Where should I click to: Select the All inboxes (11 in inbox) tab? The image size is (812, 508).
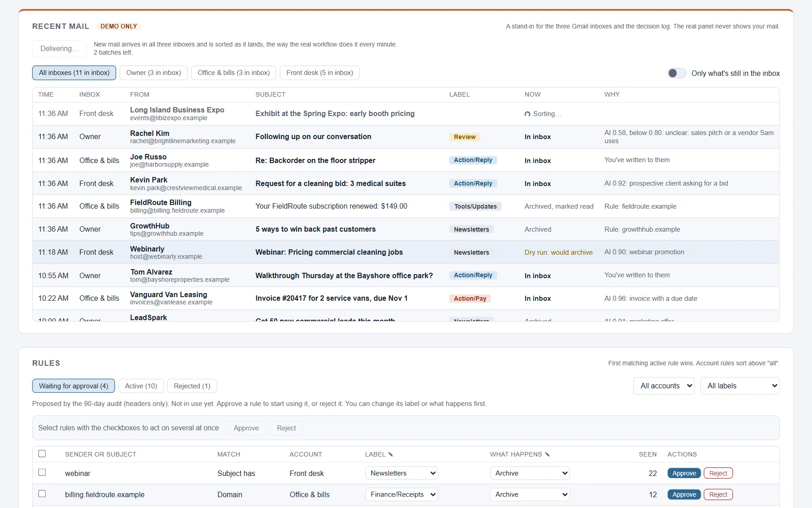(74, 73)
